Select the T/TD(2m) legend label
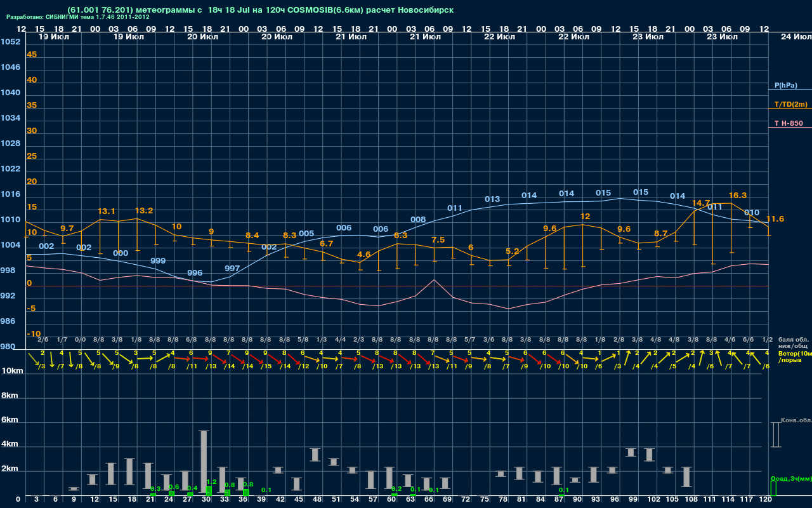This screenshot has width=812, height=508. tap(791, 104)
